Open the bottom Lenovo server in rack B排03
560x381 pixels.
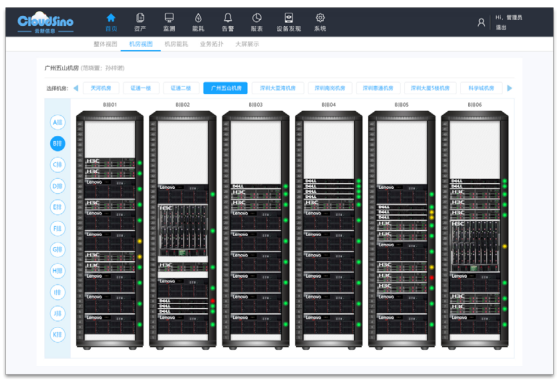tap(256, 324)
